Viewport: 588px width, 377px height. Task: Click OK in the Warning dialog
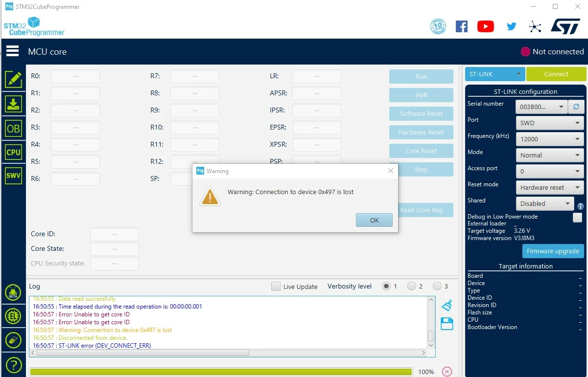[375, 220]
